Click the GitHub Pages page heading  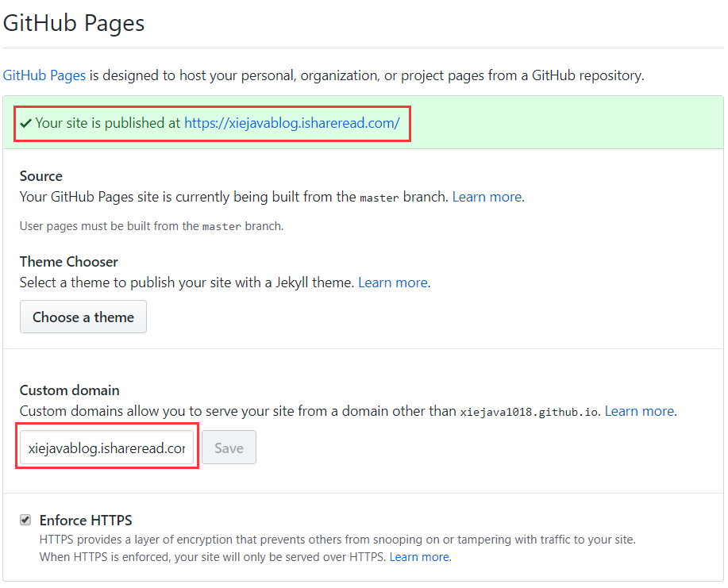tap(74, 23)
